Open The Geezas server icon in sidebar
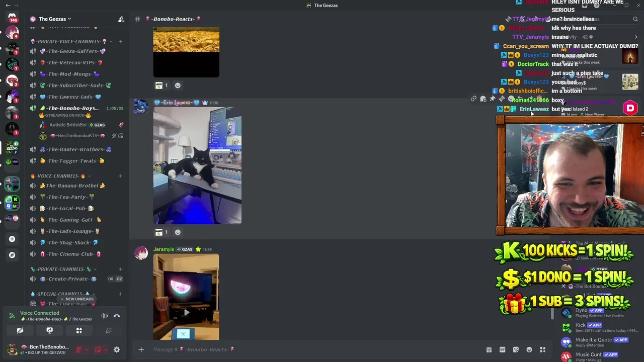Image resolution: width=644 pixels, height=362 pixels. coord(12,147)
